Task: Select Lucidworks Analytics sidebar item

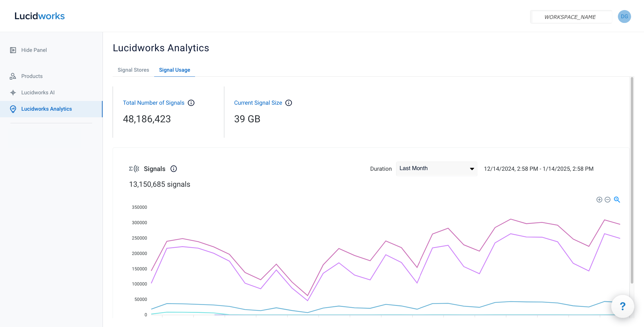Action: [x=51, y=109]
